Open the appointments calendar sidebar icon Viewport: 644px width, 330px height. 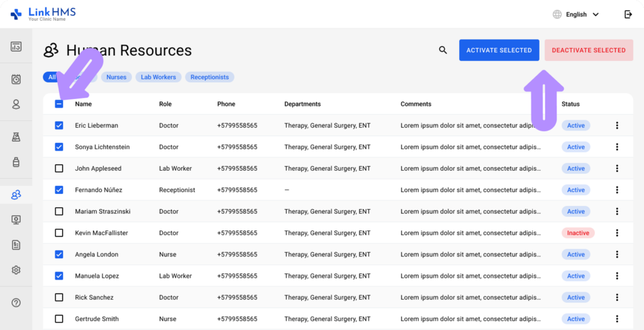[x=16, y=79]
